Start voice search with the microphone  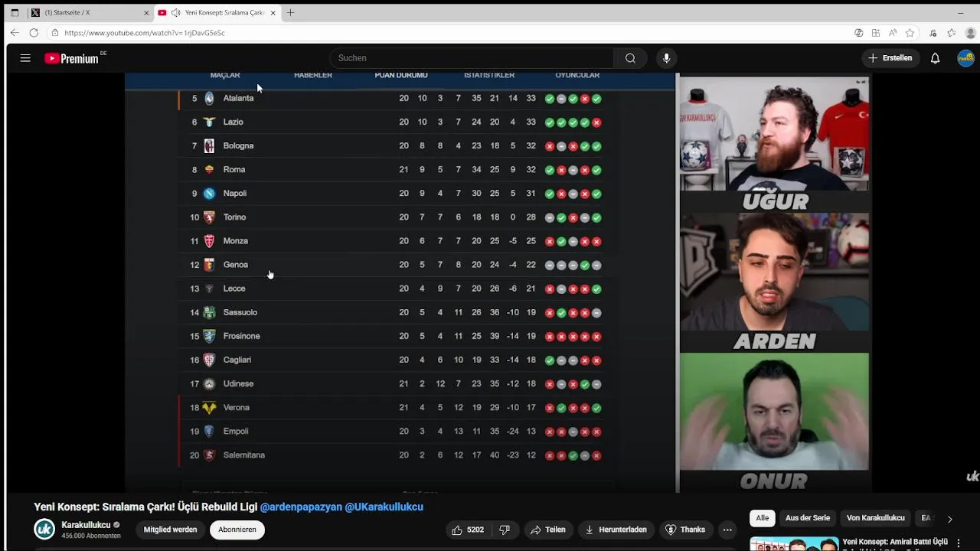click(x=666, y=58)
